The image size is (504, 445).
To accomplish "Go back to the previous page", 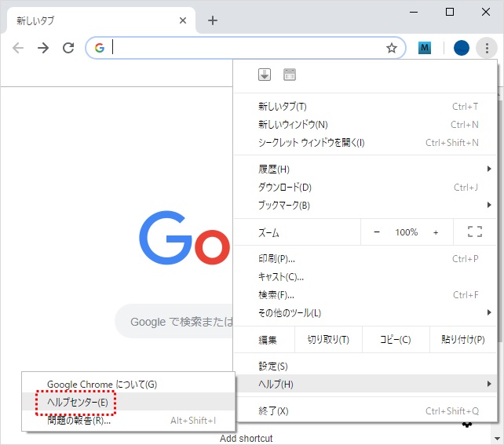I will (x=18, y=48).
